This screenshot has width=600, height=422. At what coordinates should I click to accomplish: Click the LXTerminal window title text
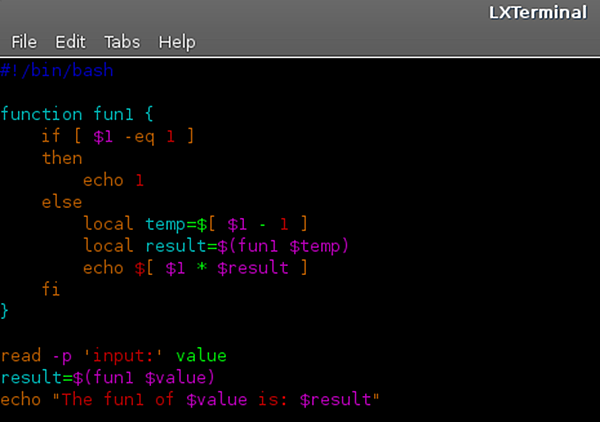click(536, 13)
